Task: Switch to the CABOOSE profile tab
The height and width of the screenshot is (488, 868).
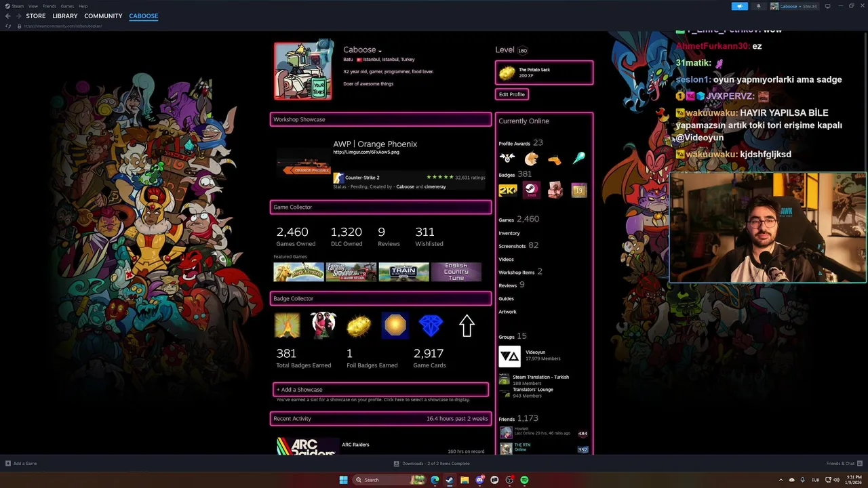Action: click(x=144, y=16)
